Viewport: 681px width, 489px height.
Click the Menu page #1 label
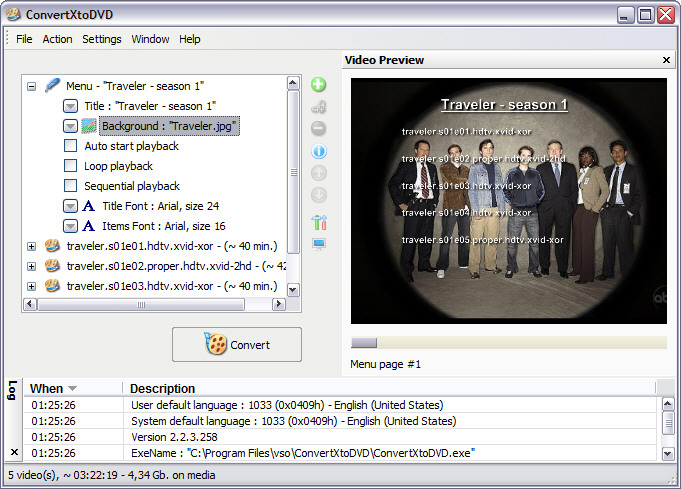[385, 364]
